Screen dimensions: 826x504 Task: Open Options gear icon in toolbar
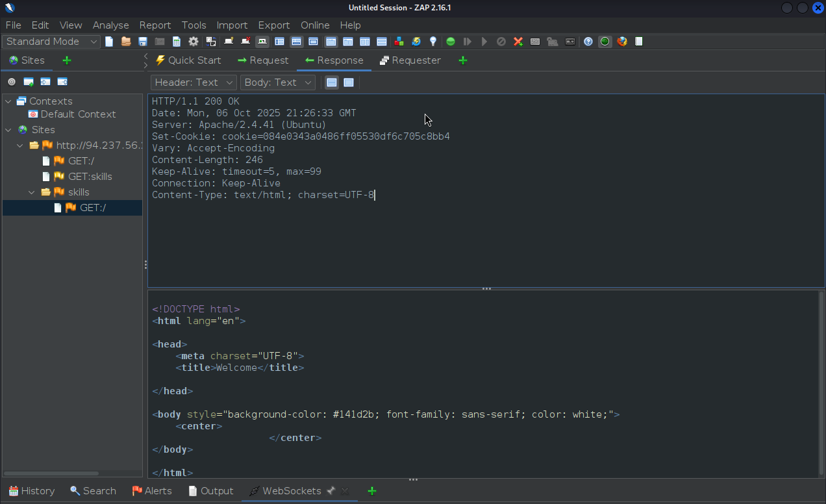pos(194,42)
